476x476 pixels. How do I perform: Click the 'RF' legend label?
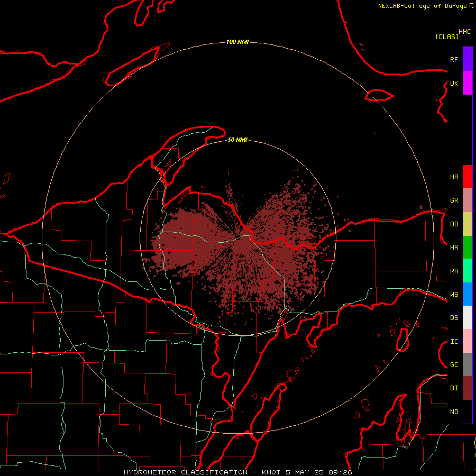(x=454, y=59)
